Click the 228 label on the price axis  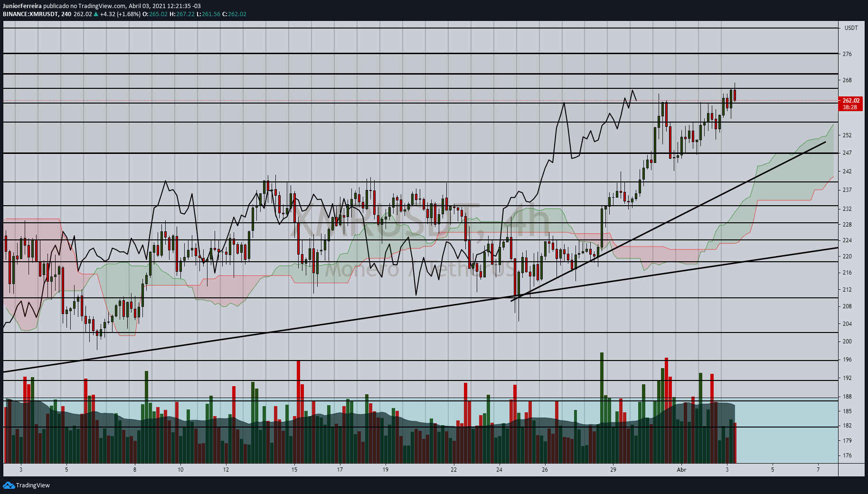coord(847,225)
